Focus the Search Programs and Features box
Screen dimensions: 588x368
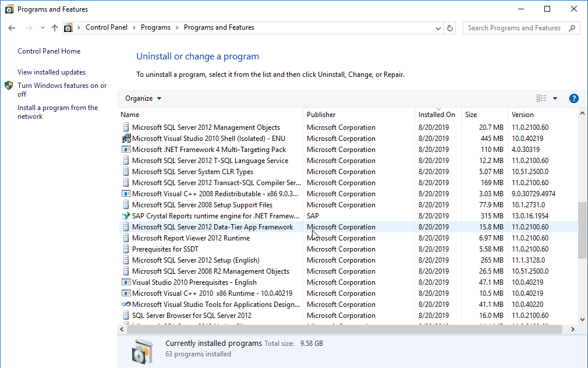click(522, 28)
